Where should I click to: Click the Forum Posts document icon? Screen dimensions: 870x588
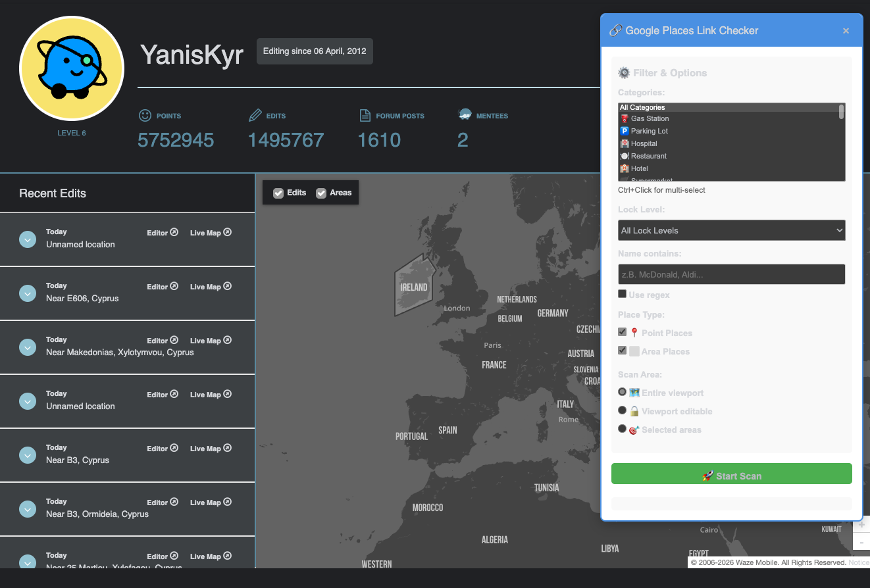(x=365, y=116)
